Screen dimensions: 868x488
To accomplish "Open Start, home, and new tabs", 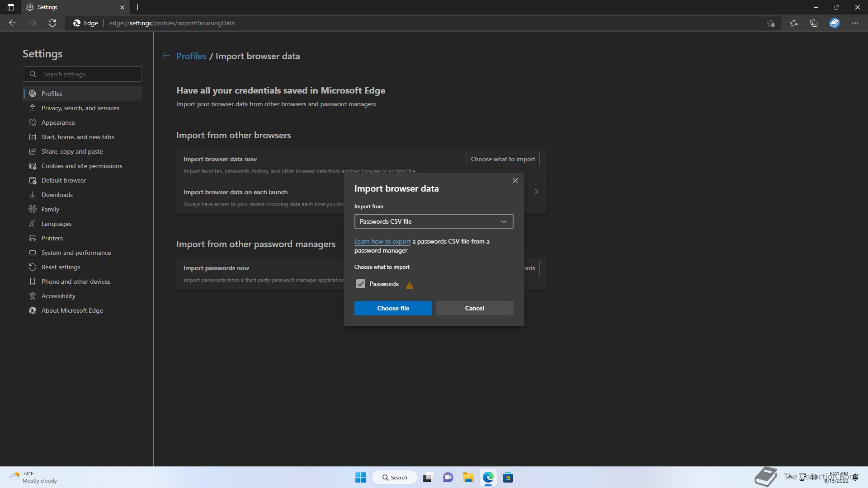I will point(82,137).
